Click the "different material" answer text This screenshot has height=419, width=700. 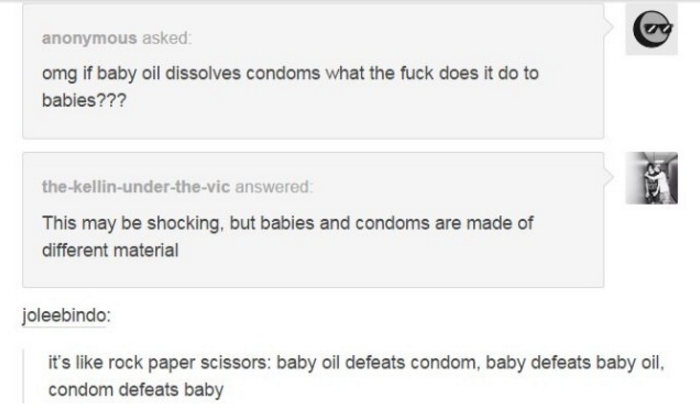tap(109, 250)
